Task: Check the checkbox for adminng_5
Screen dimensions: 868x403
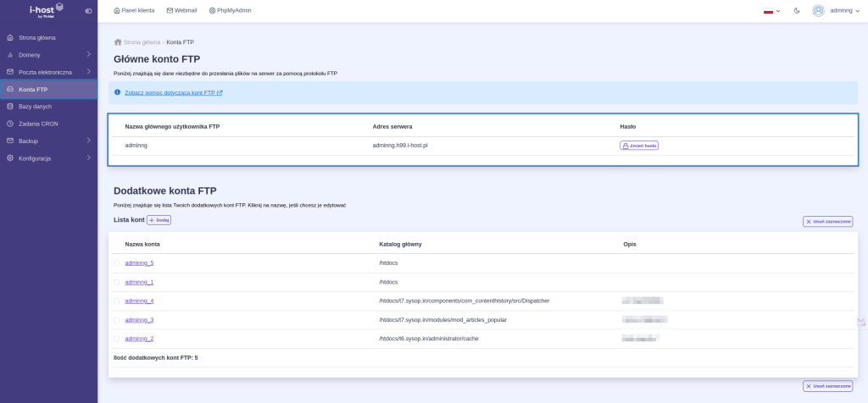Action: pyautogui.click(x=117, y=263)
